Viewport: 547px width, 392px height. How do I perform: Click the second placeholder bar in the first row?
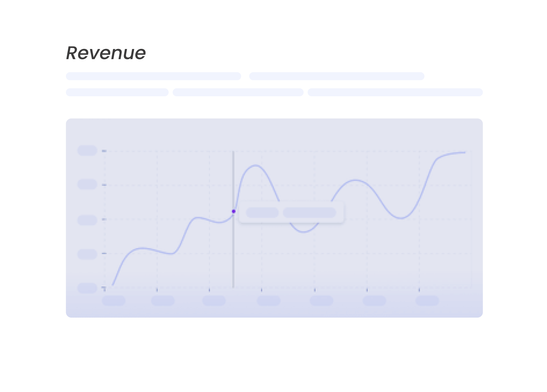pyautogui.click(x=337, y=76)
